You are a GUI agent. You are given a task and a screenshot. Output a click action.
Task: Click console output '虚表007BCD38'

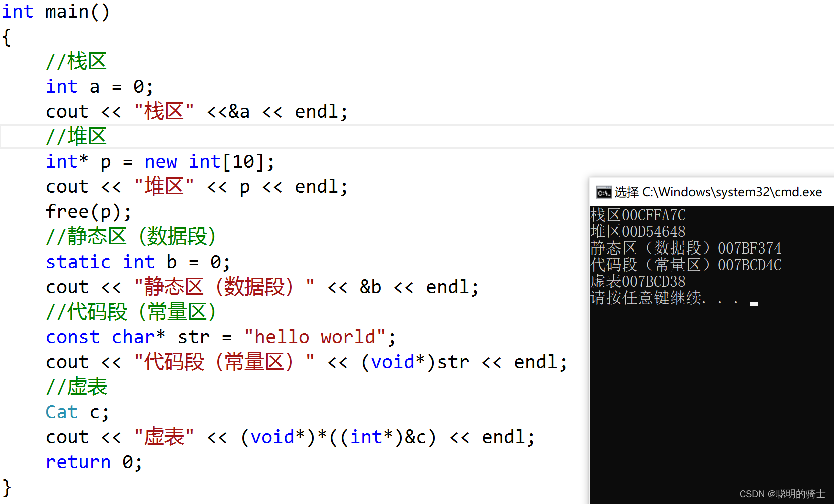(x=638, y=282)
